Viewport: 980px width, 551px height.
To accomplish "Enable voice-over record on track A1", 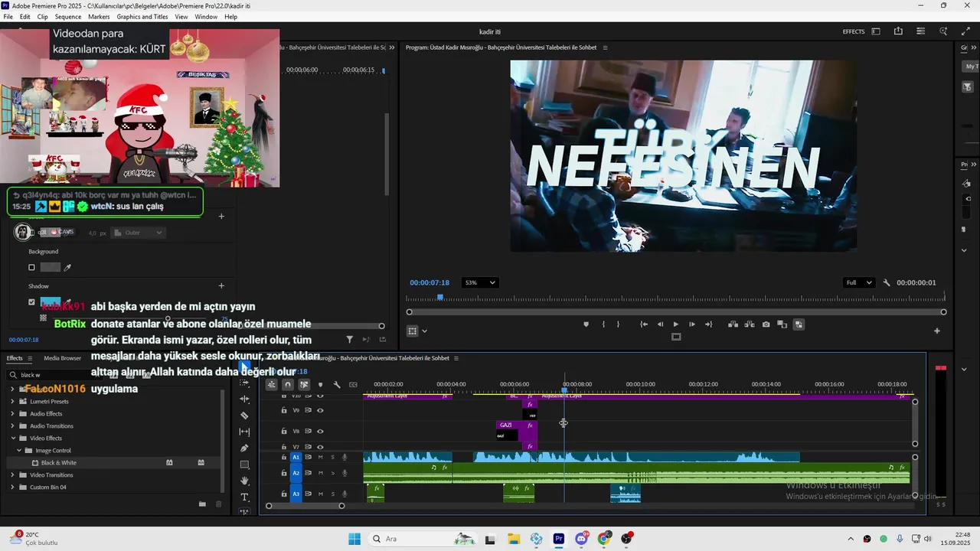I will click(x=345, y=457).
